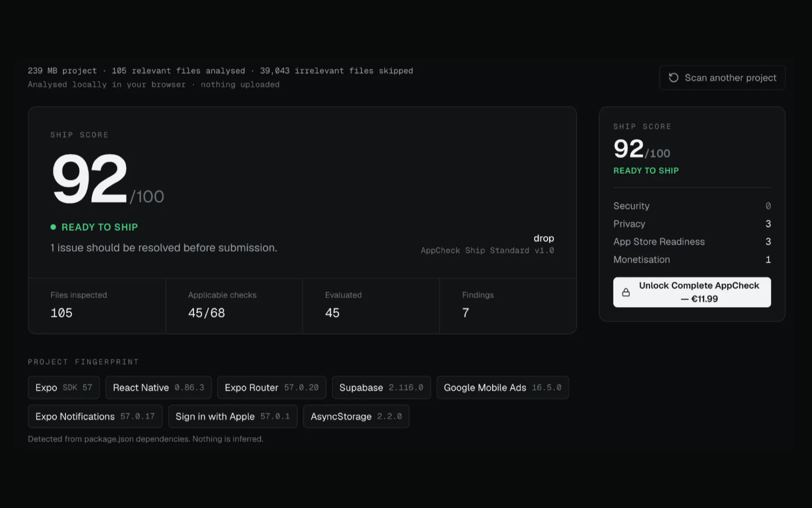Click the Security row in sidebar card
This screenshot has height=508, width=812.
[x=692, y=206]
